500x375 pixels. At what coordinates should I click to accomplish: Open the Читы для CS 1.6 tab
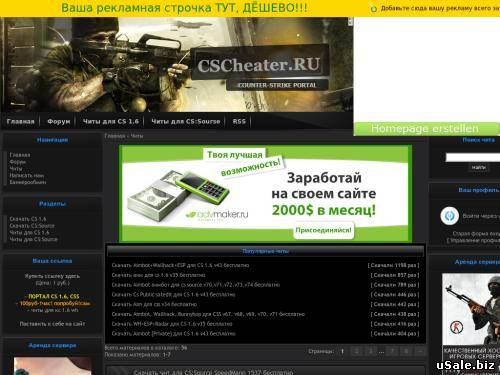[111, 122]
